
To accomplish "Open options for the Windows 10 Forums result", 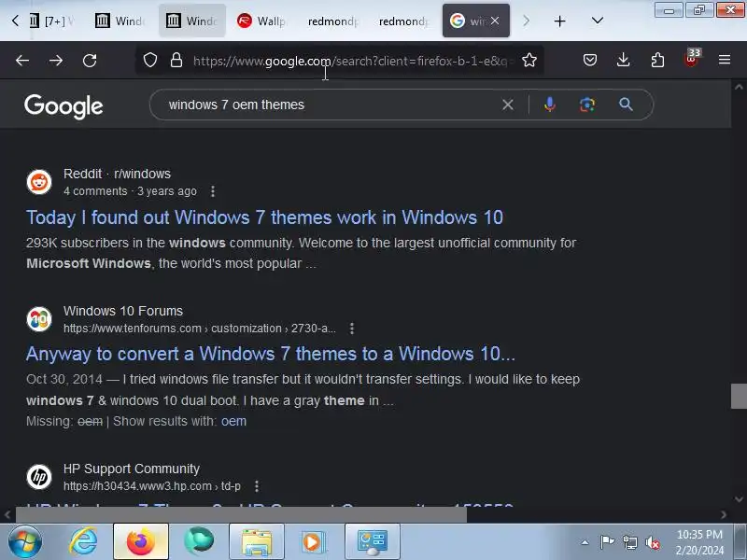I will [x=352, y=329].
